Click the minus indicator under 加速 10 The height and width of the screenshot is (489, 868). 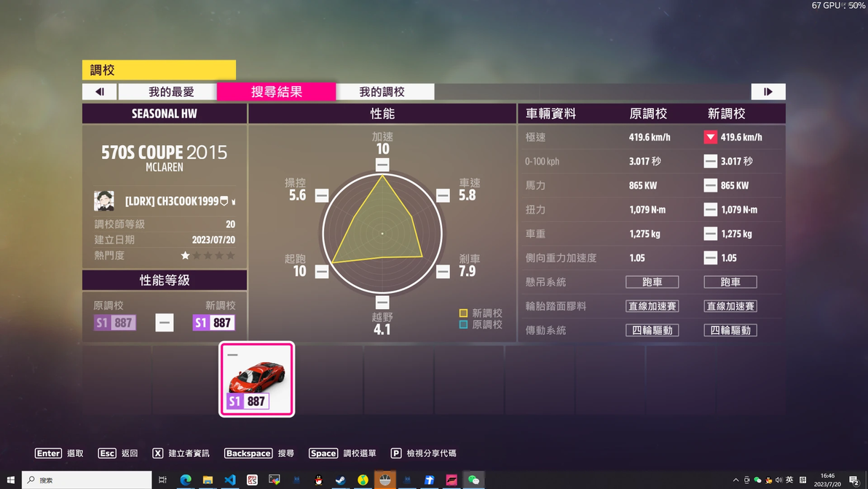coord(382,165)
